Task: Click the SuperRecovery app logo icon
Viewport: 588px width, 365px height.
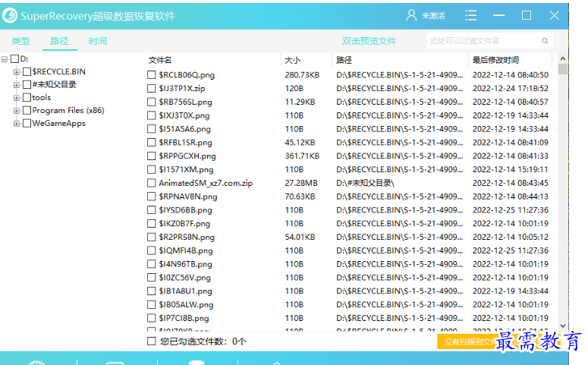Action: point(10,16)
